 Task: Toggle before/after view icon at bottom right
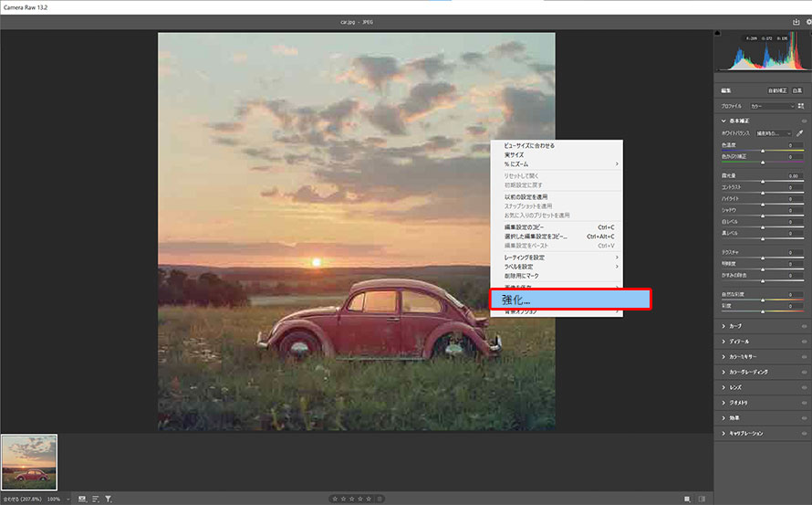[x=686, y=500]
